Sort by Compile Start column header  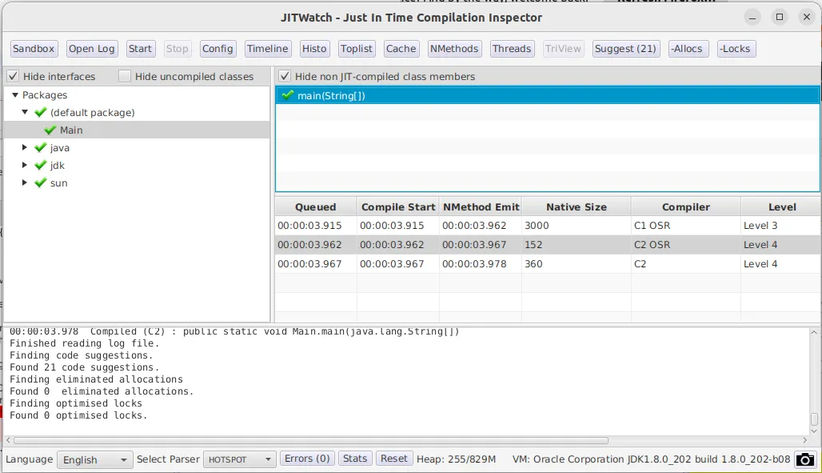click(398, 207)
